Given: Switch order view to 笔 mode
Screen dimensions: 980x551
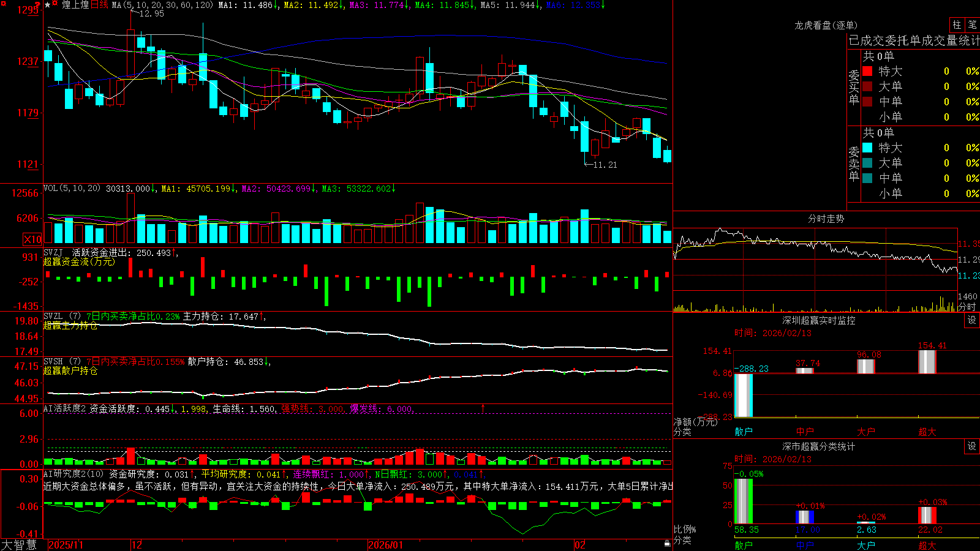Looking at the screenshot, I should click(973, 24).
